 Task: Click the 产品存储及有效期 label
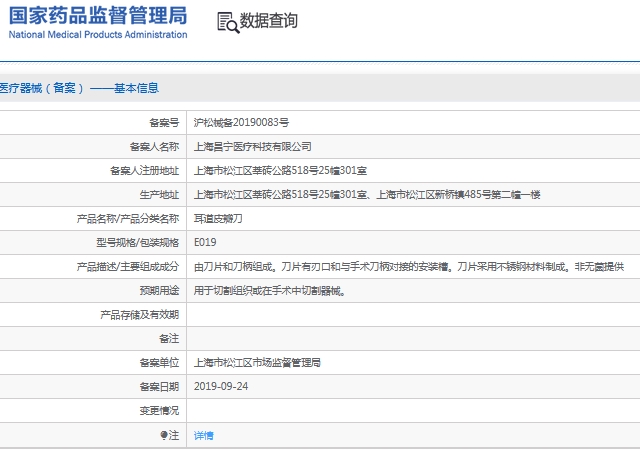pos(140,315)
